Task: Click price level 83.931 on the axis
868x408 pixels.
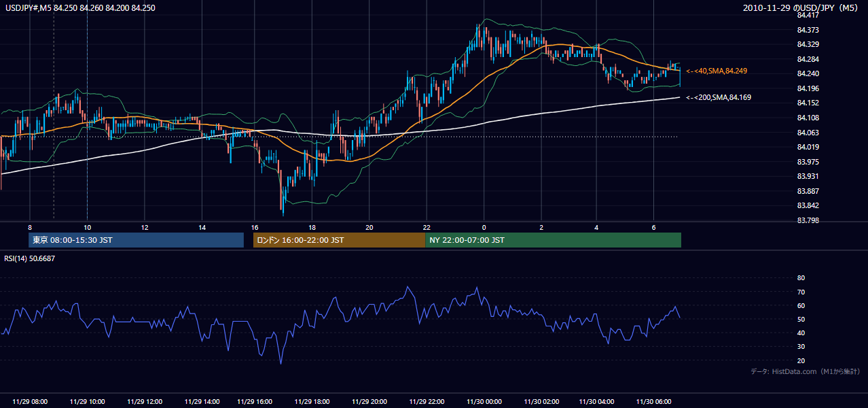Action: pyautogui.click(x=807, y=176)
